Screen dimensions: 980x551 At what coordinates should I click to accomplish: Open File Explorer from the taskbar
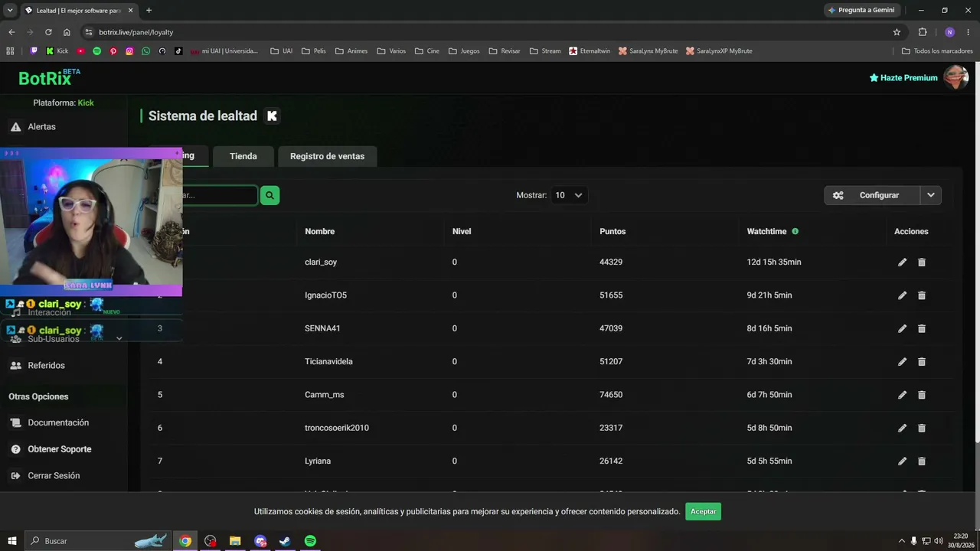point(235,541)
